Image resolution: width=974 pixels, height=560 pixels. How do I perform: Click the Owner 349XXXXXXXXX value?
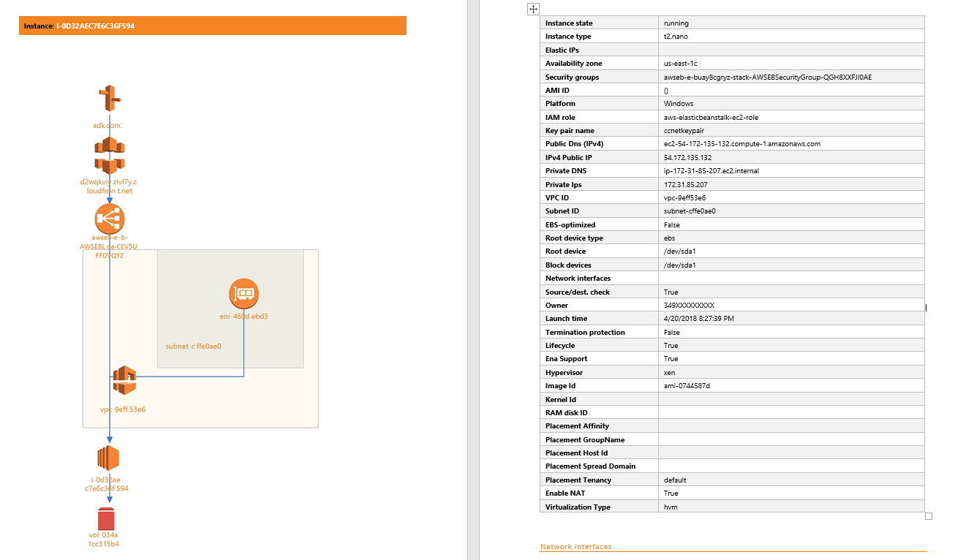(x=689, y=306)
